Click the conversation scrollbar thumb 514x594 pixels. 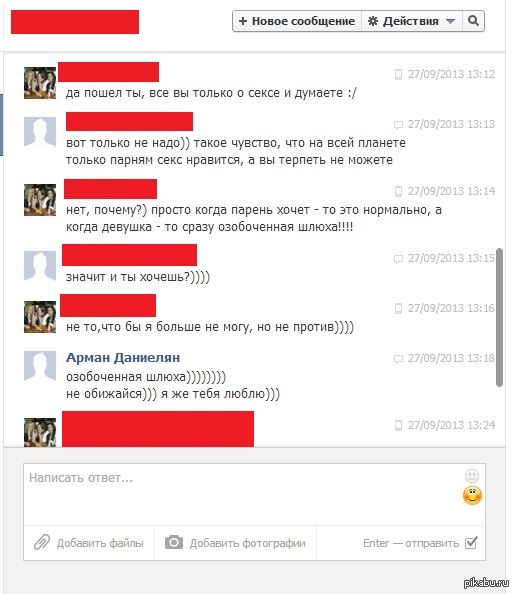(x=500, y=317)
